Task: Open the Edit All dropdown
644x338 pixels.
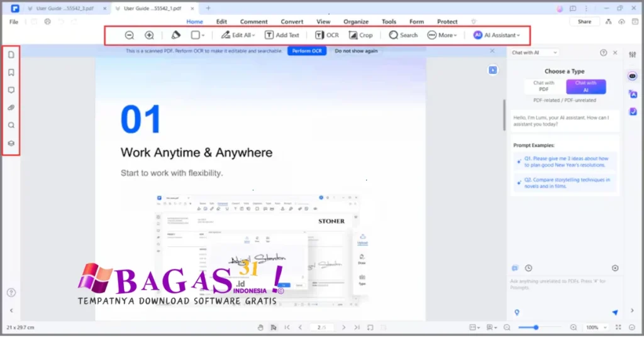Action: 238,35
